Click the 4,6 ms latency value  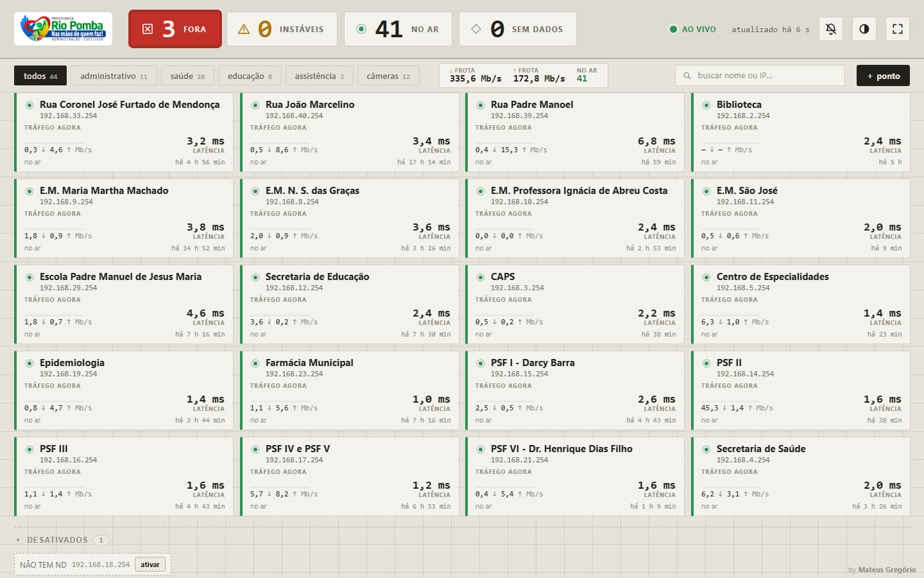(205, 313)
